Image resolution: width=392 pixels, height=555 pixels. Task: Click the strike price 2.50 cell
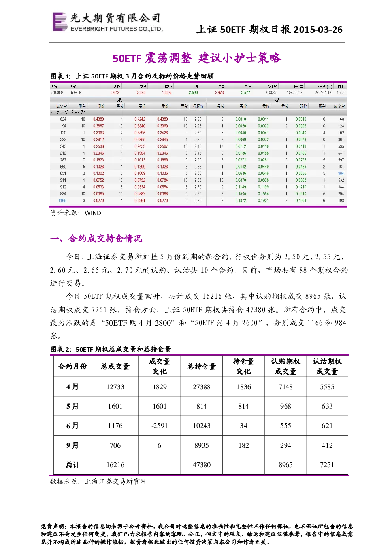click(198, 160)
